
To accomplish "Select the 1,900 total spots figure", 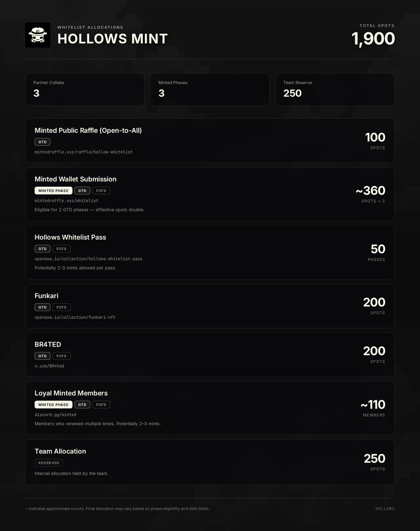I will [x=373, y=39].
